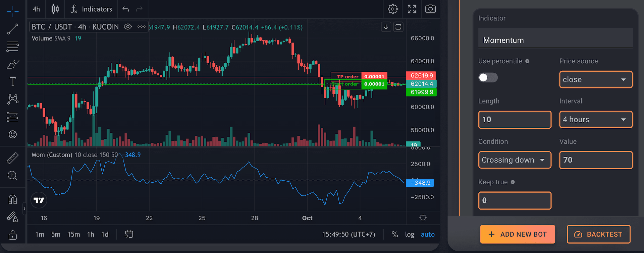Activate the magnet snap mode
Screen dimensions: 644x253
point(13,200)
